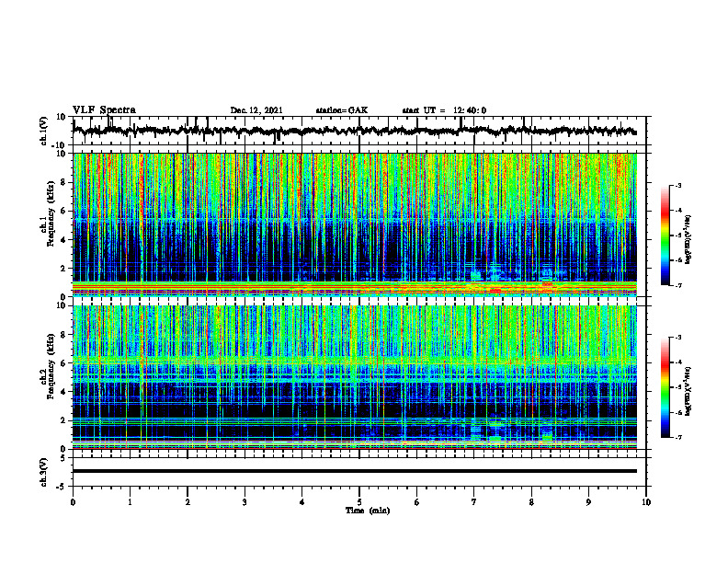Click the ch.1 spectrogram color scale bar
Viewport: 728px width, 563px height.
pyautogui.click(x=665, y=236)
